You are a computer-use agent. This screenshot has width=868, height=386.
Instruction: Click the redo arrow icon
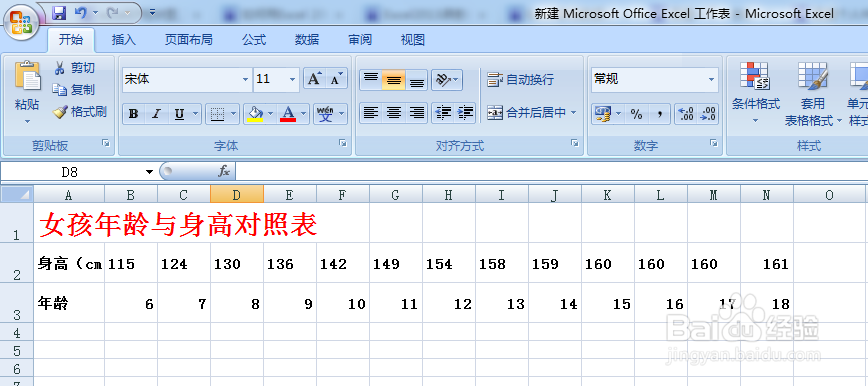113,12
